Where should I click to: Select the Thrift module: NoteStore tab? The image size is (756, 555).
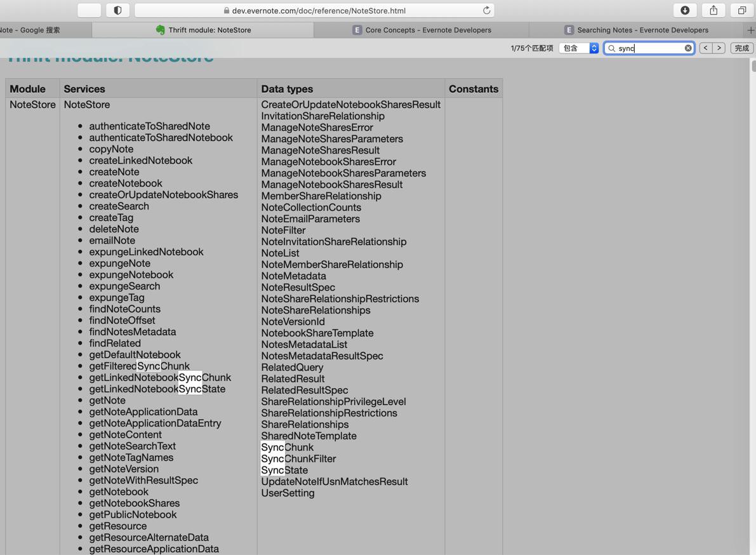click(x=202, y=30)
